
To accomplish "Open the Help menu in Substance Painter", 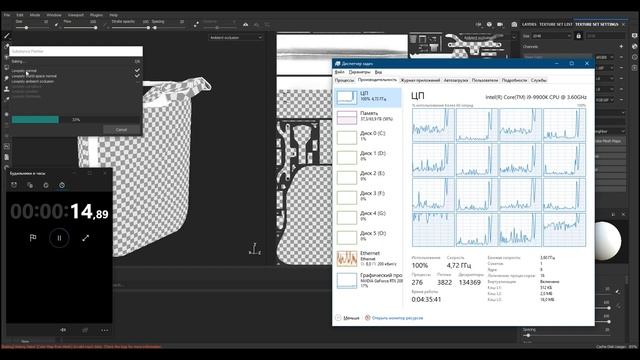I will 113,15.
